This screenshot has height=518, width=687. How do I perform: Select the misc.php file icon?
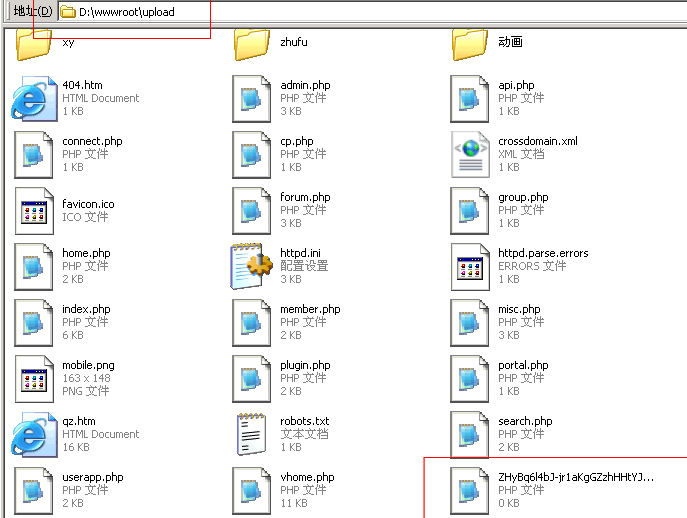(470, 323)
